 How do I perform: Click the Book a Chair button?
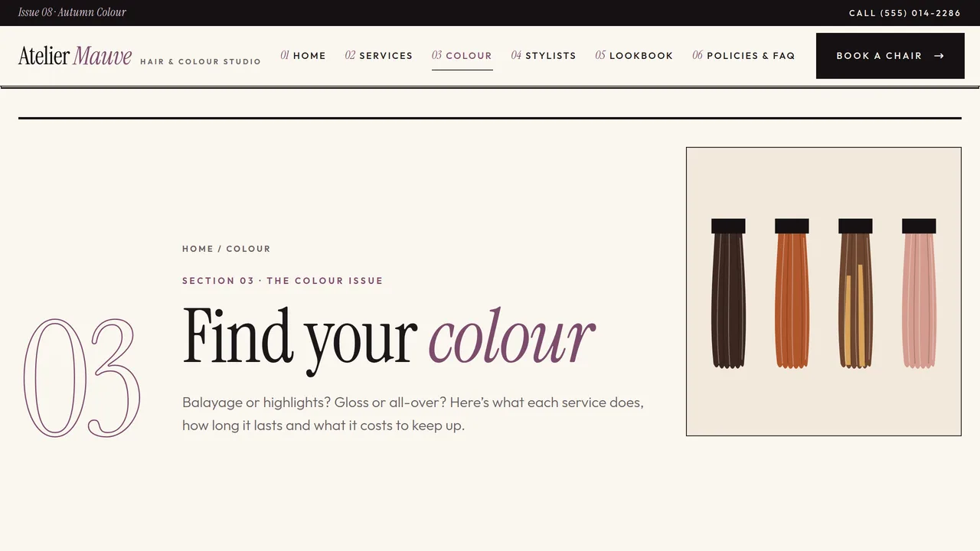pyautogui.click(x=890, y=56)
